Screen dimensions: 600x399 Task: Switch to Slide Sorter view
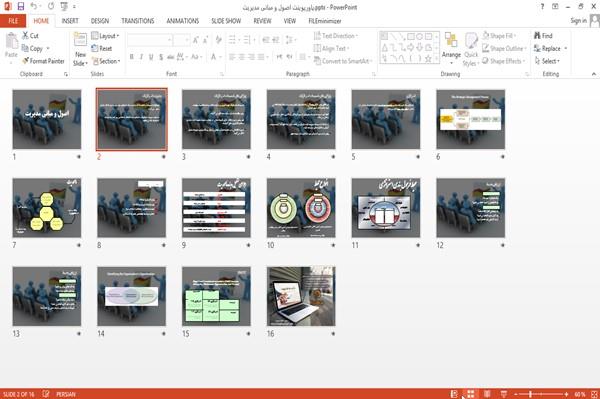click(471, 394)
